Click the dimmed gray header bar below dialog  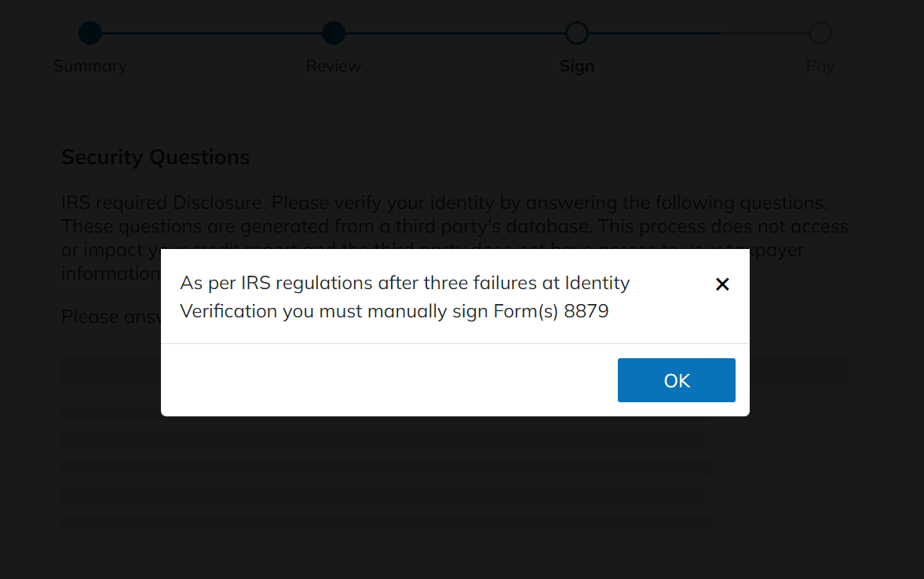pyautogui.click(x=799, y=371)
